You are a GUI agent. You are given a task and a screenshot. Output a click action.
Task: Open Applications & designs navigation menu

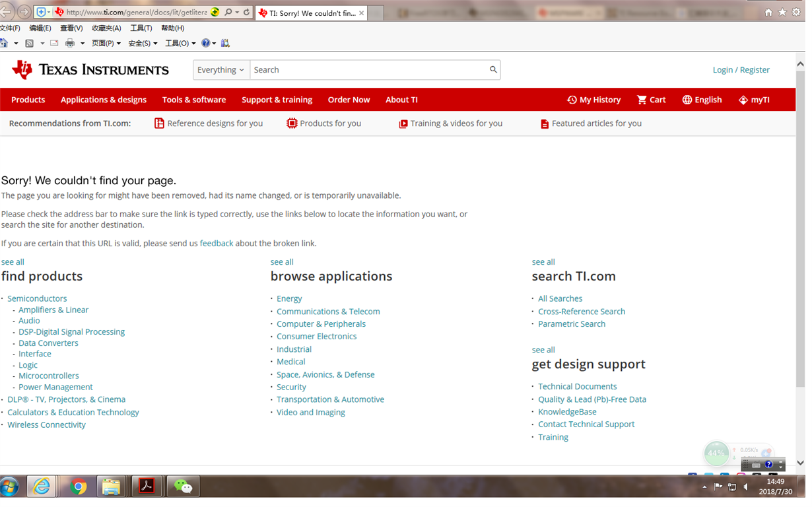[x=104, y=100]
